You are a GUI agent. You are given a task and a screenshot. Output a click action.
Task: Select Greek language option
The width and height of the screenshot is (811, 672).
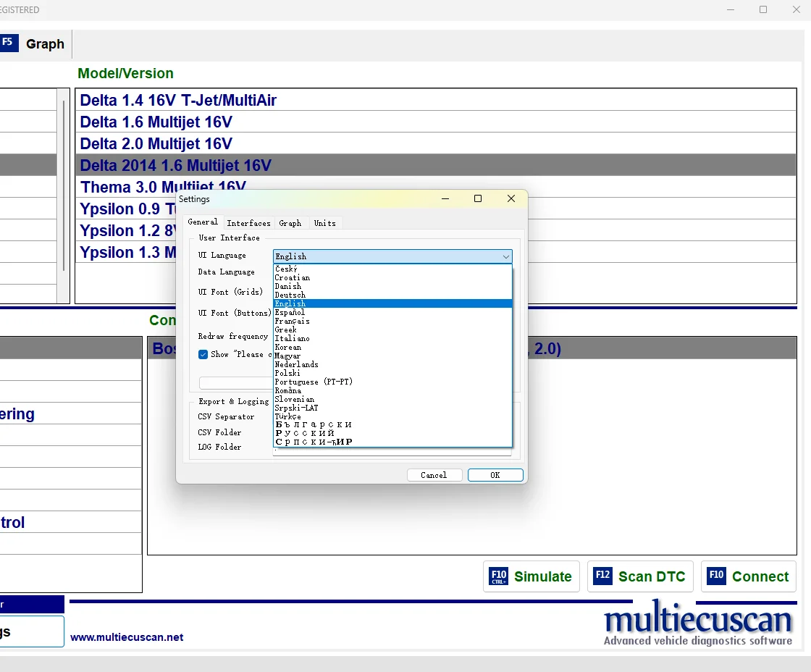pos(392,329)
